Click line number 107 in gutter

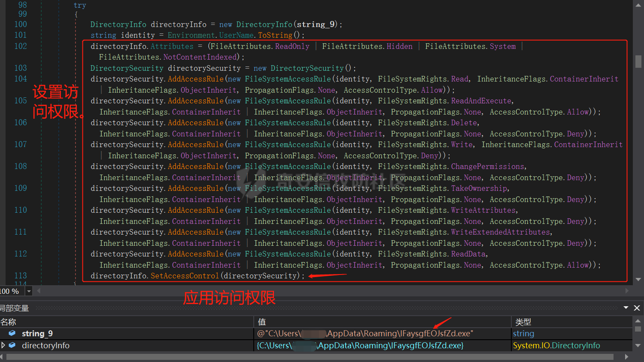click(21, 145)
